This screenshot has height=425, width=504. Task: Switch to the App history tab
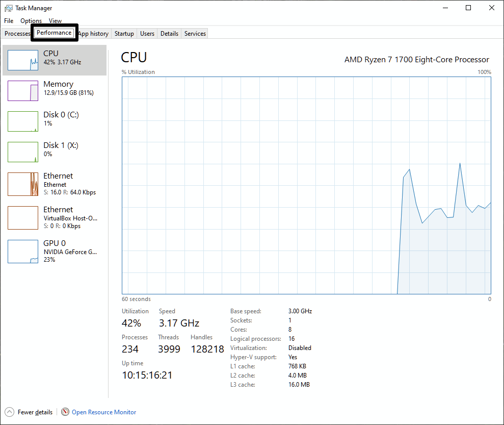(93, 34)
